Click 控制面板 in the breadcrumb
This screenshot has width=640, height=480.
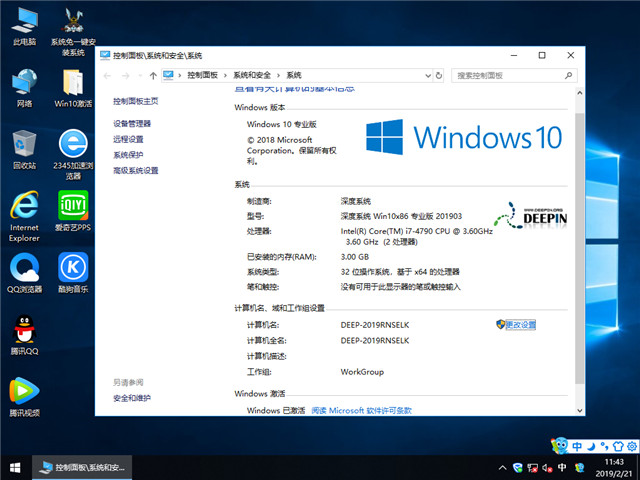pyautogui.click(x=202, y=75)
